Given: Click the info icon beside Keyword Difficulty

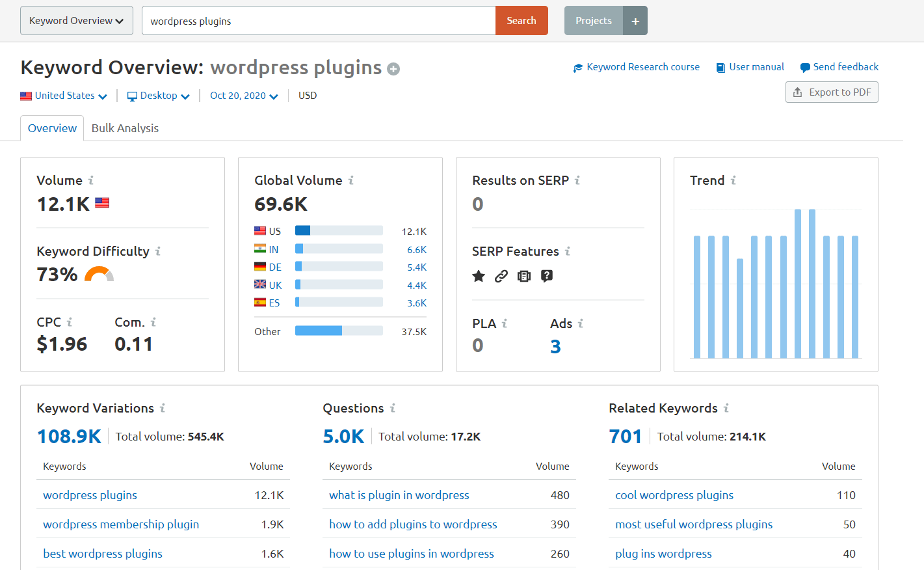Looking at the screenshot, I should tap(158, 251).
